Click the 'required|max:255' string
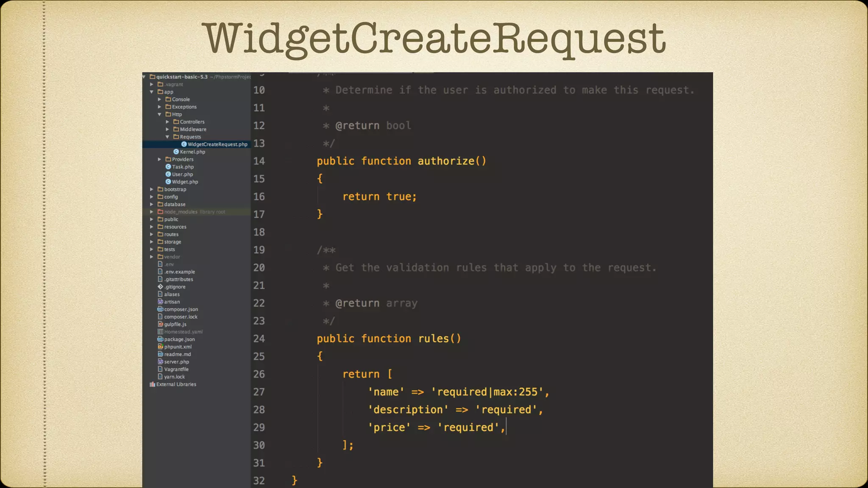Viewport: 868px width, 488px height. pyautogui.click(x=487, y=392)
